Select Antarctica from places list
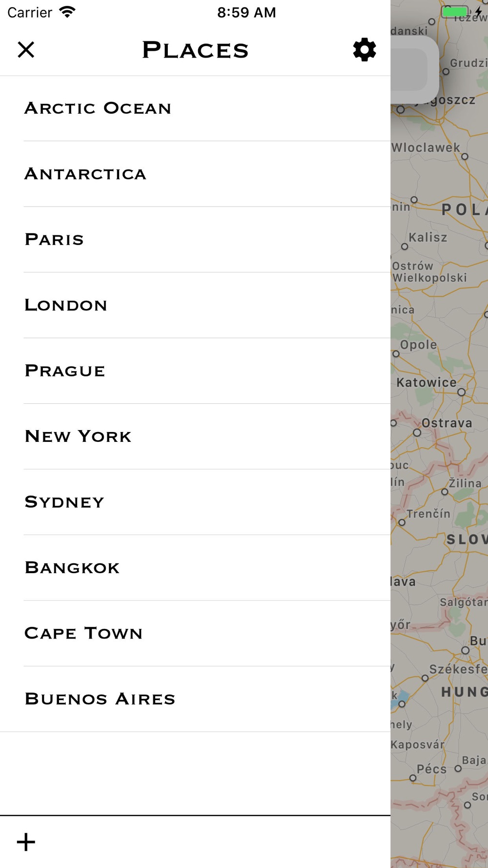The image size is (488, 868). click(195, 174)
